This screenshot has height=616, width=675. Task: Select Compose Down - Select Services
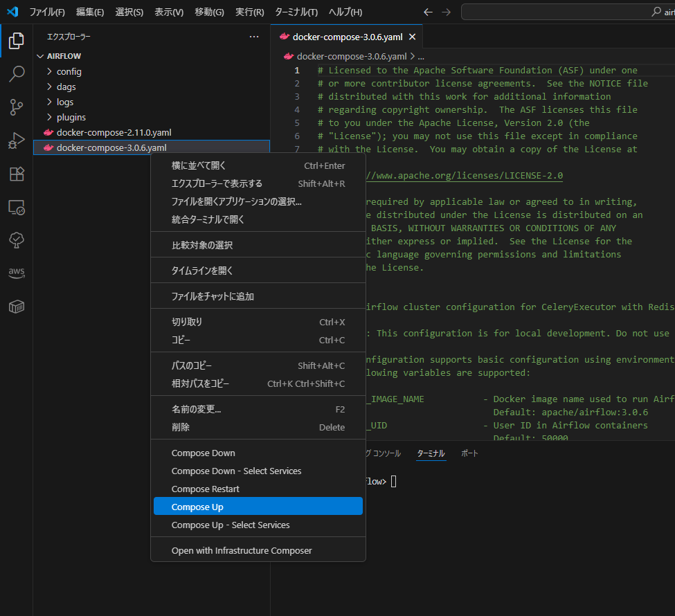click(258, 471)
